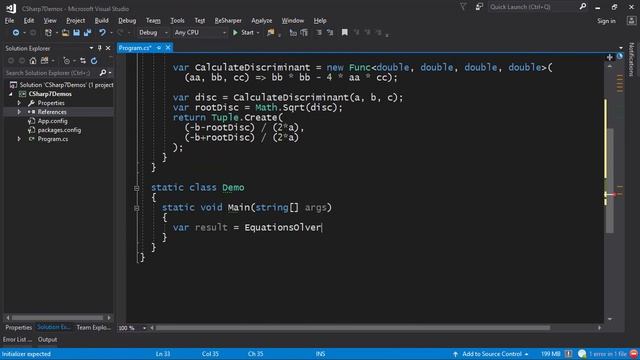
Task: Click the editor vertical scrollbar thumb
Action: (x=610, y=181)
